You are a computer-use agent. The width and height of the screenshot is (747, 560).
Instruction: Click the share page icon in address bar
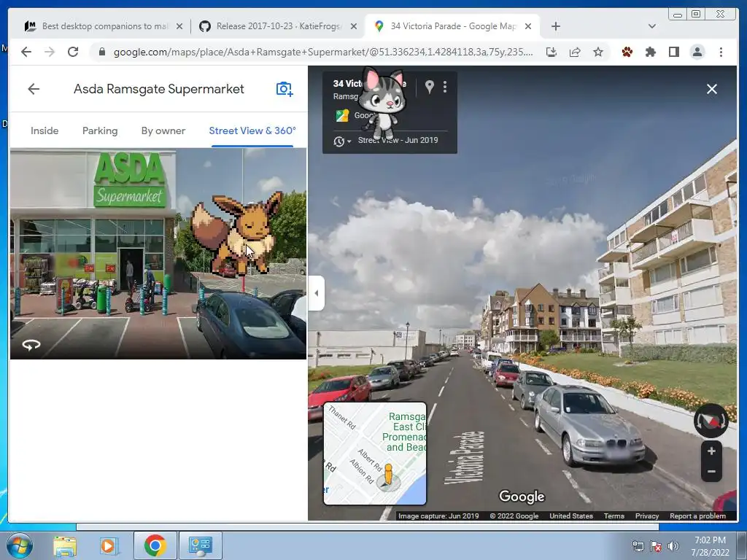pyautogui.click(x=575, y=52)
